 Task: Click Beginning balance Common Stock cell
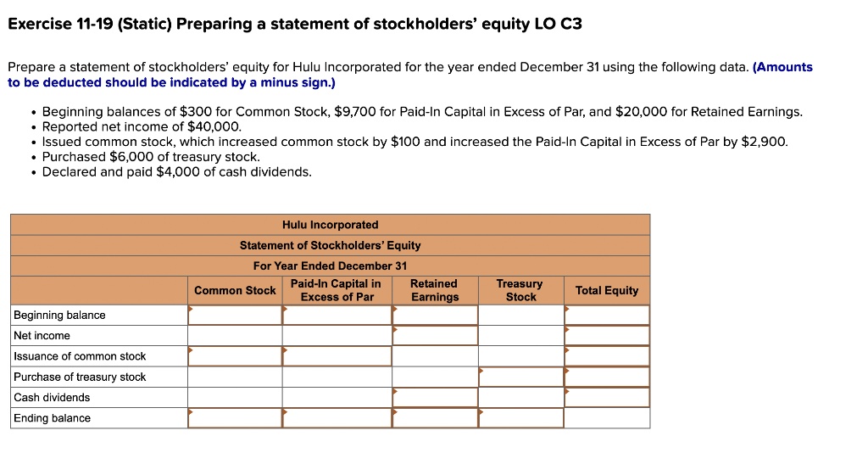[235, 316]
